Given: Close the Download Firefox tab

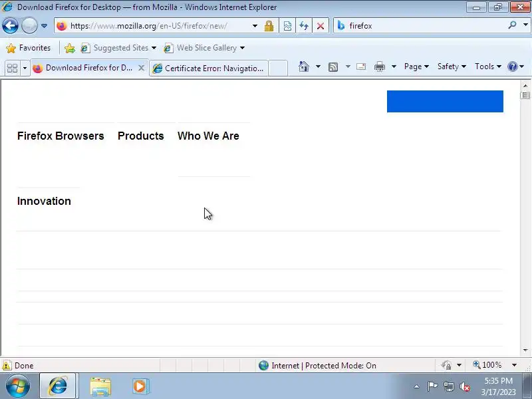Looking at the screenshot, I should (142, 68).
